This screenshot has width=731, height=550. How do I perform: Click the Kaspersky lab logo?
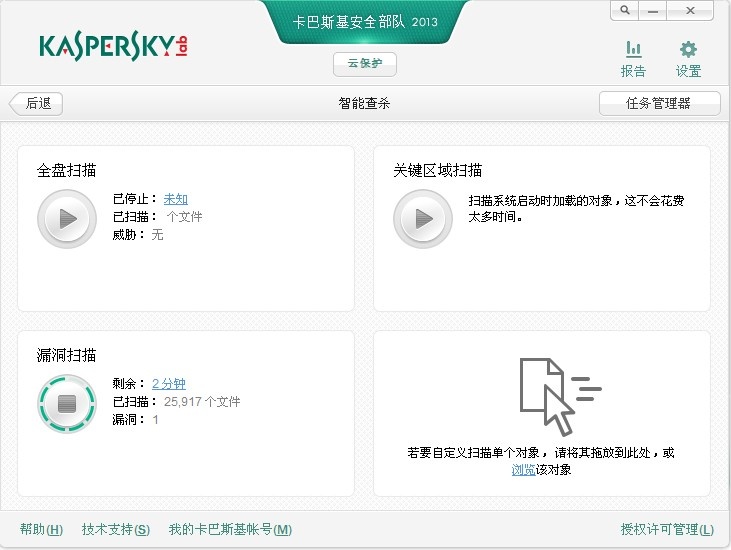(113, 46)
